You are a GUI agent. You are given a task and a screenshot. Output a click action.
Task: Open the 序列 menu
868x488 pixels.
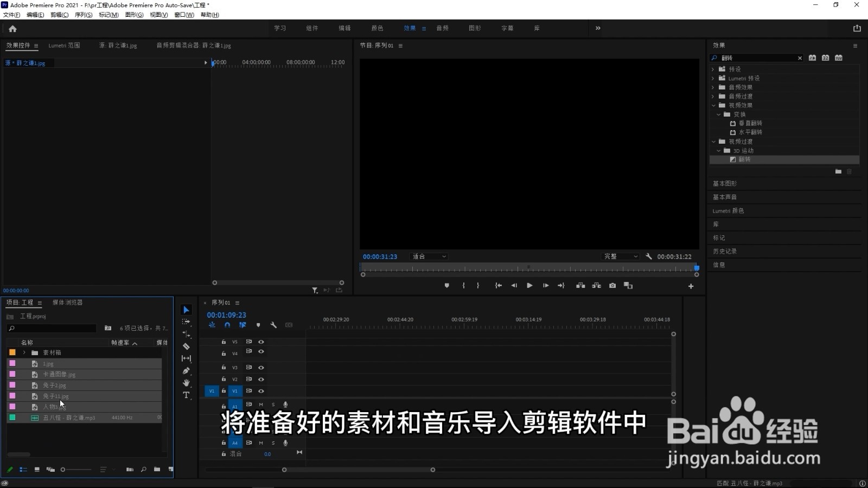pos(84,15)
